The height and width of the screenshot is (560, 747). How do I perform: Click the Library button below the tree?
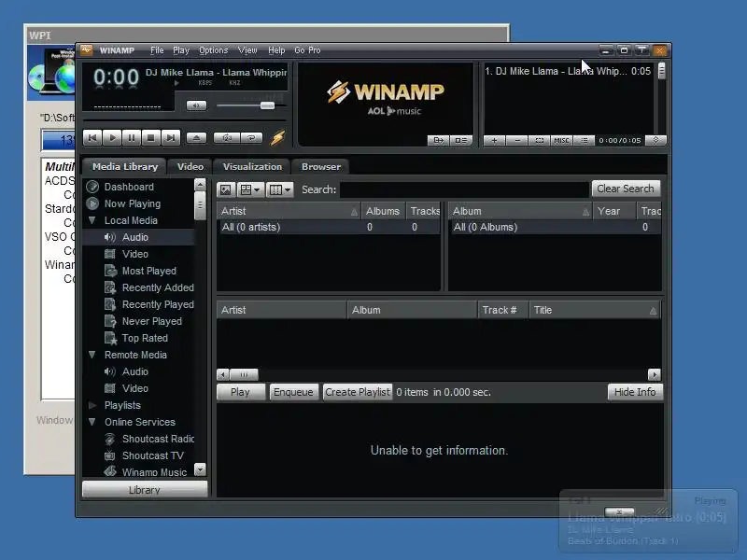145,489
